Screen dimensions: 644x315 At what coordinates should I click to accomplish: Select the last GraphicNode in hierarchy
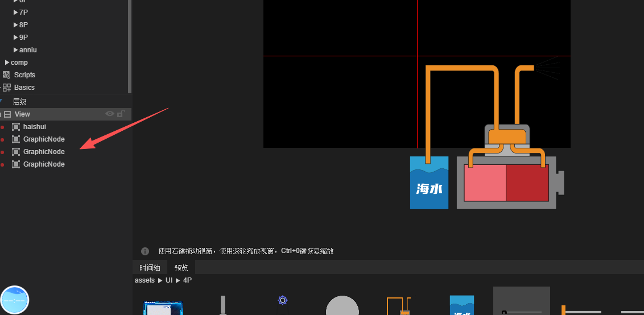[x=44, y=164]
